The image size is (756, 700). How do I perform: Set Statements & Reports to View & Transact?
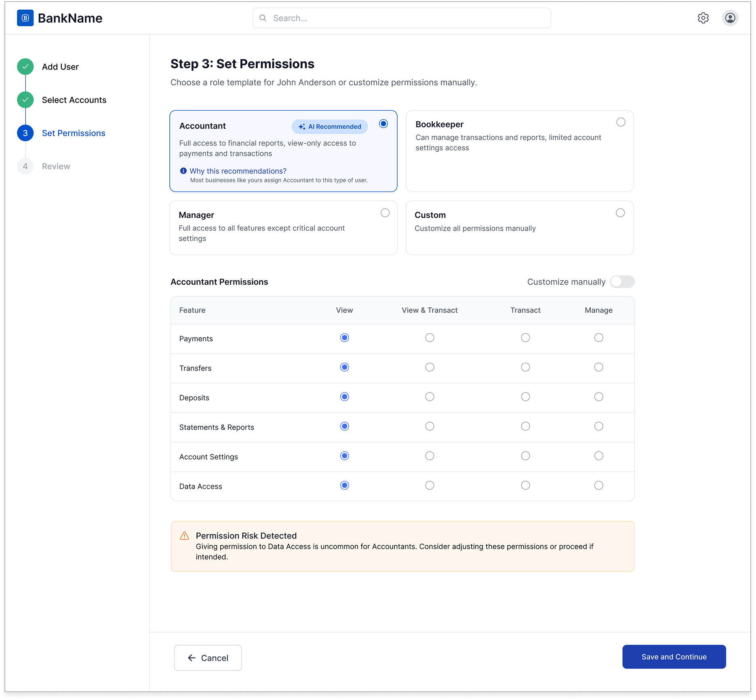pos(430,426)
